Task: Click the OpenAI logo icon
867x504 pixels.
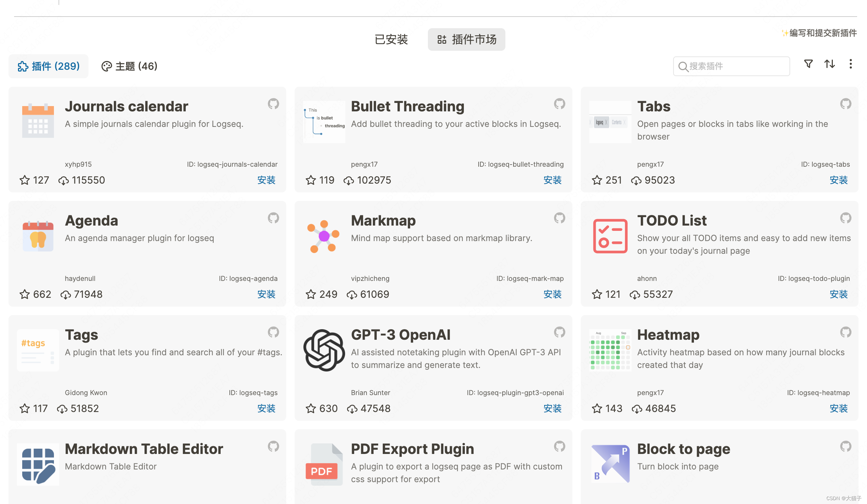Action: [324, 350]
